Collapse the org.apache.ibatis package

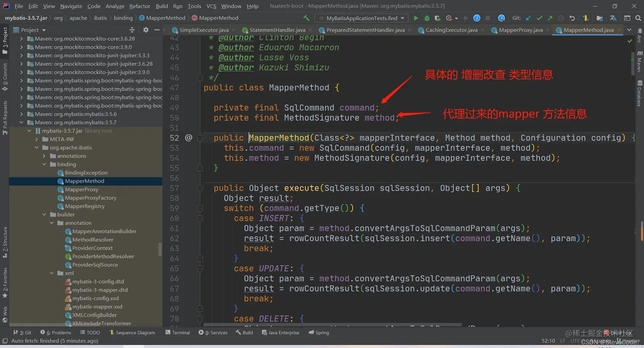coord(37,148)
